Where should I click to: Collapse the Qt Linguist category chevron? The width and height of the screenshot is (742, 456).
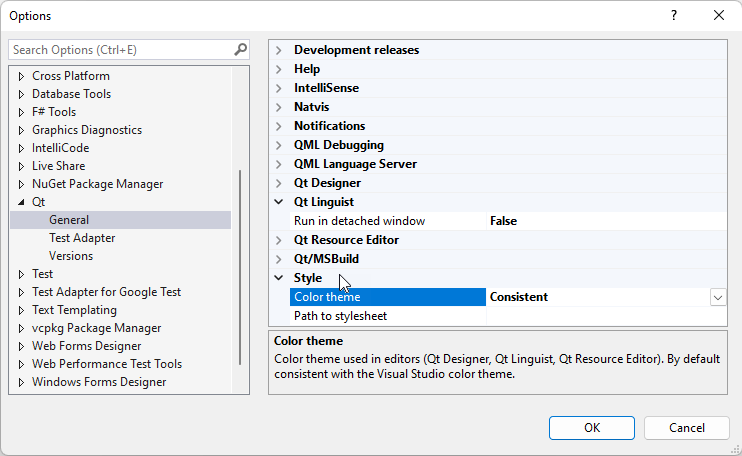[279, 202]
